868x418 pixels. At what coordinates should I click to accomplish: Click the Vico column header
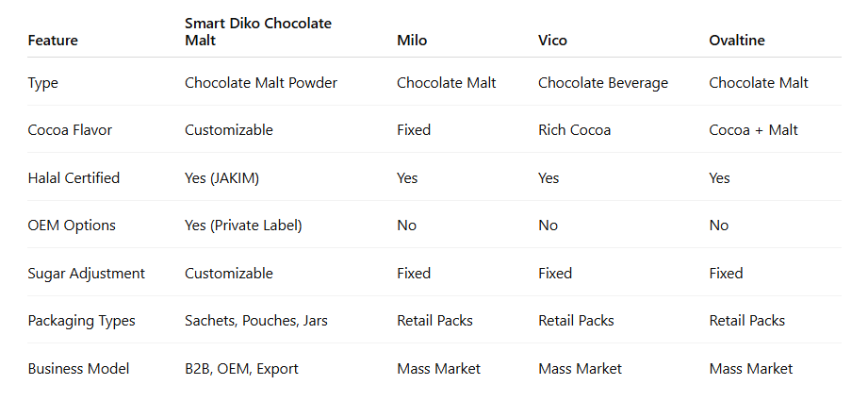pyautogui.click(x=552, y=41)
